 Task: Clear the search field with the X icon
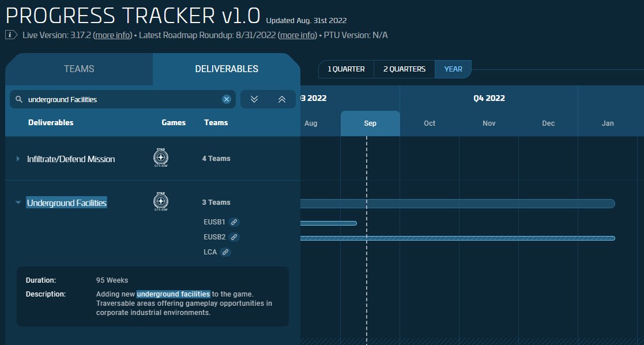click(x=227, y=99)
